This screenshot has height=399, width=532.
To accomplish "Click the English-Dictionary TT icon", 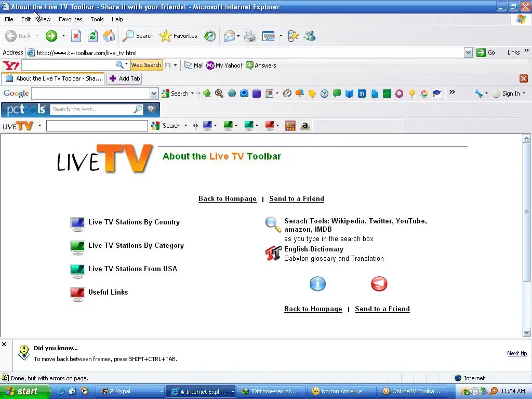I will [x=273, y=253].
